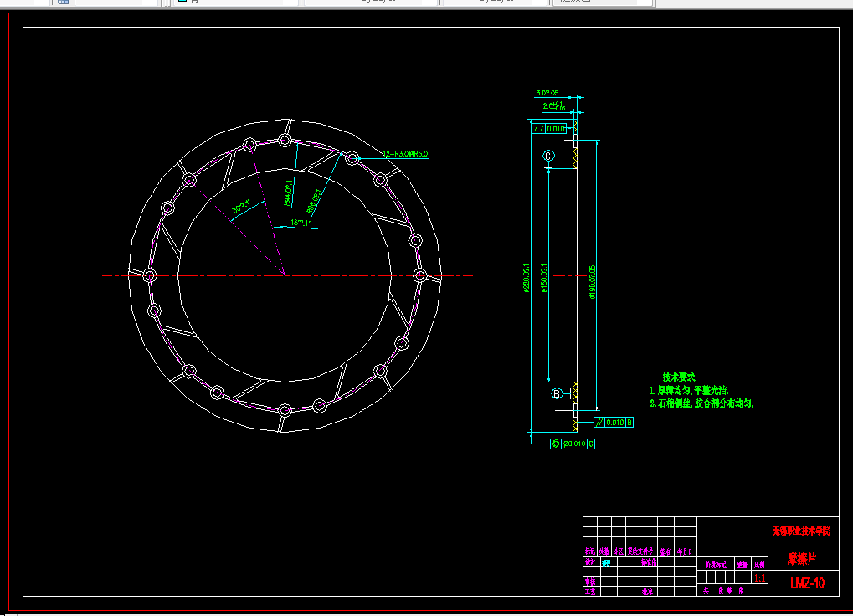Click the 重量 header cell
Viewport: 853px width, 616px height.
742,565
